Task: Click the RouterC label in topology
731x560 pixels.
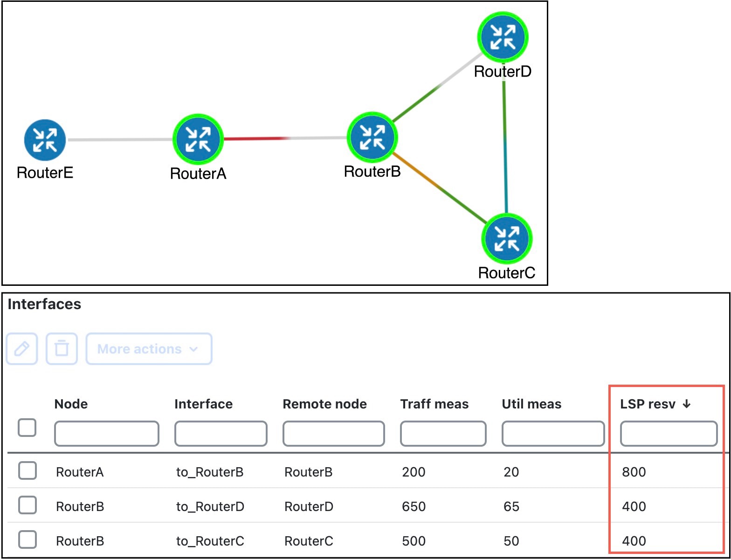Action: pos(507,273)
